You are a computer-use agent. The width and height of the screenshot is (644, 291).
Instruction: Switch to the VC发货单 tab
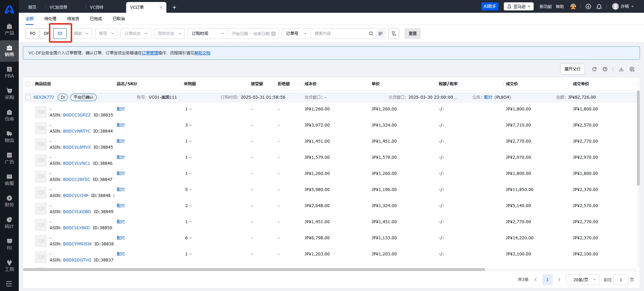pyautogui.click(x=59, y=7)
